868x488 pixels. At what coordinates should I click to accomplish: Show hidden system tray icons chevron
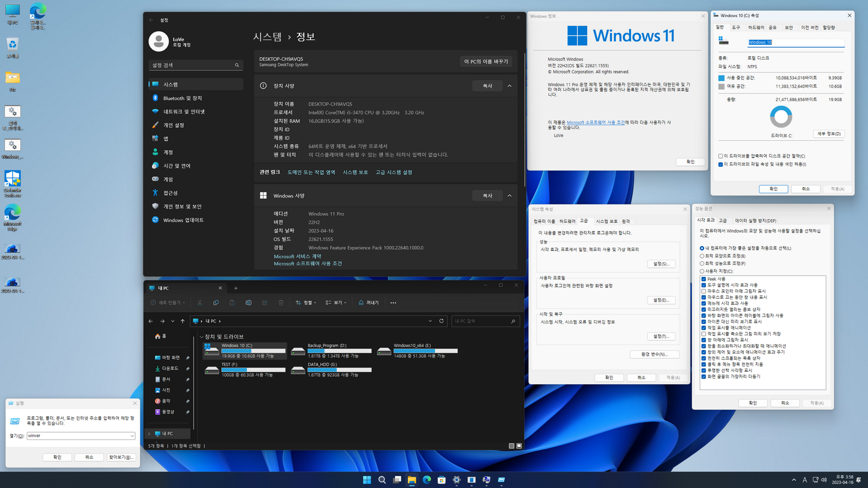pos(794,480)
